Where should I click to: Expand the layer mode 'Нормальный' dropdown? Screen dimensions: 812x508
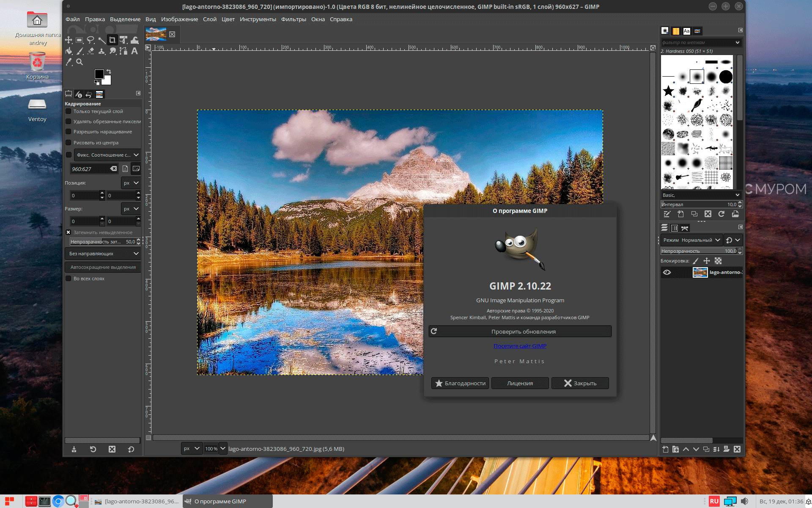pos(691,240)
